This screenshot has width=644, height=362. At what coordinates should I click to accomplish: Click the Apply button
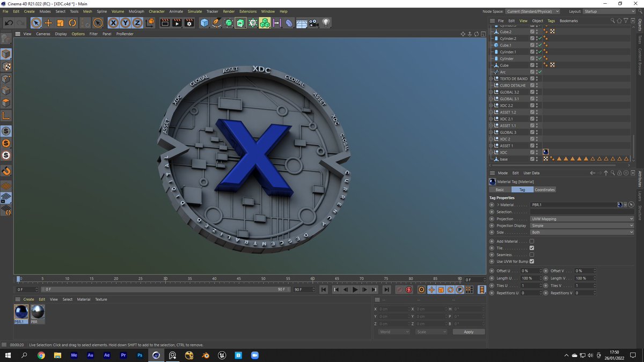469,332
